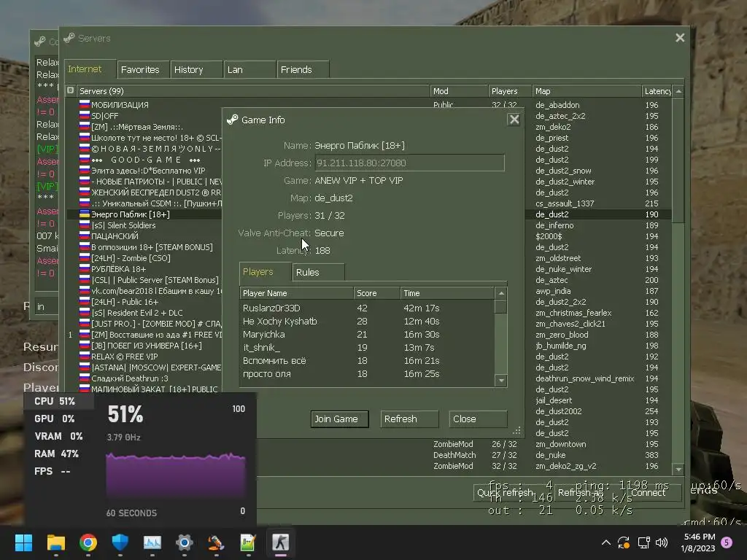
Task: Open Windows Security shield taskbar icon
Action: point(120,542)
